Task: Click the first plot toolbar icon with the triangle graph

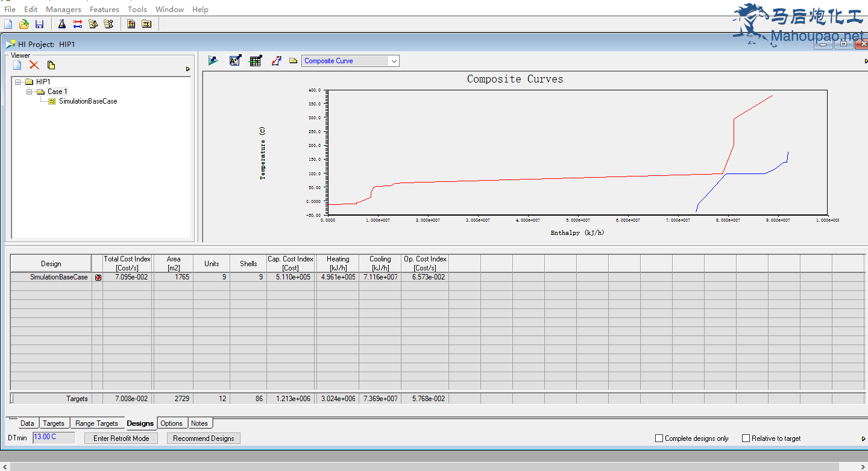Action: 213,60
